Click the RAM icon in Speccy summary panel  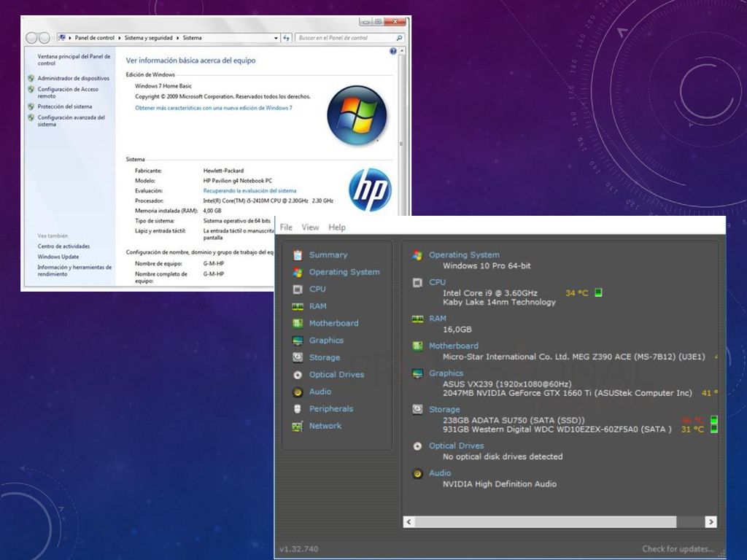417,319
